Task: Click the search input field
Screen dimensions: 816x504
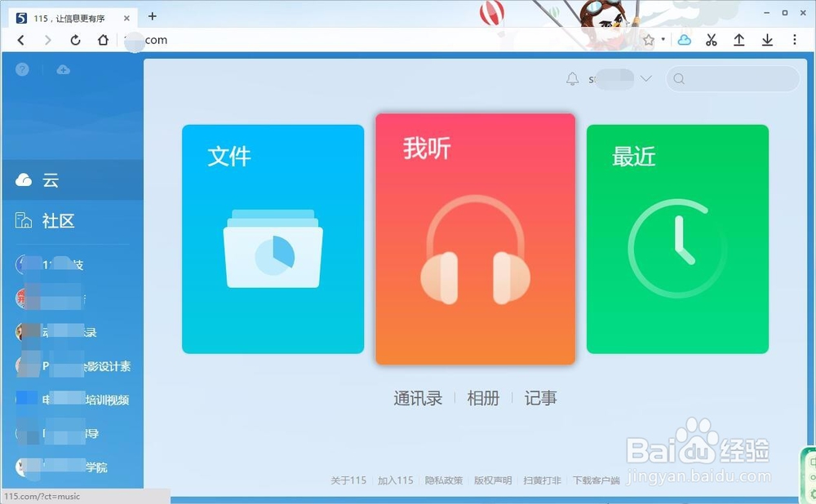Action: [733, 79]
